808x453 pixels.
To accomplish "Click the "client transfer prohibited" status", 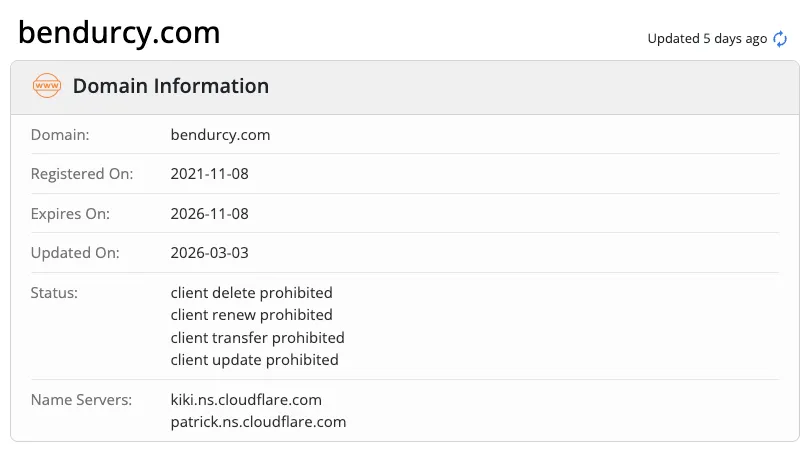I will tap(257, 338).
